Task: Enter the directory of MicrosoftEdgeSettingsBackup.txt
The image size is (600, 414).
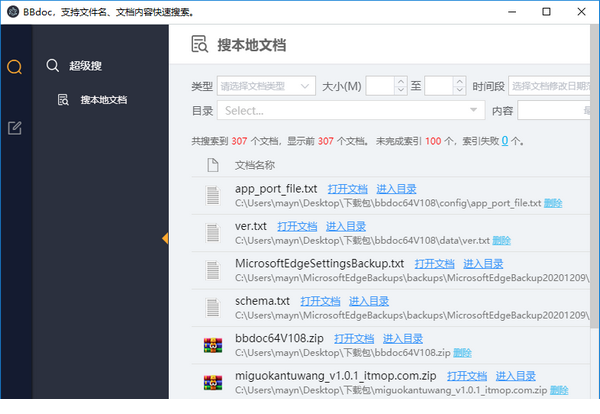Action: coord(483,264)
